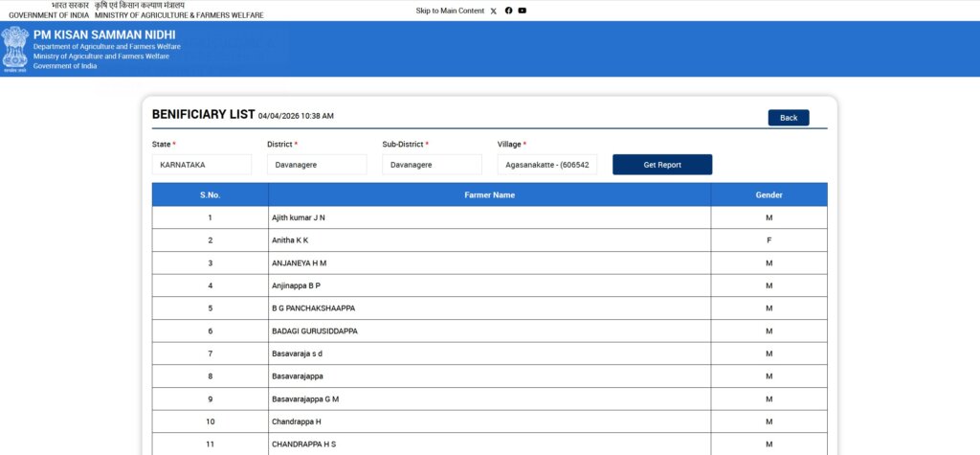Click Skip to Main Content link
Screen dimensions: 980x455
[450, 11]
